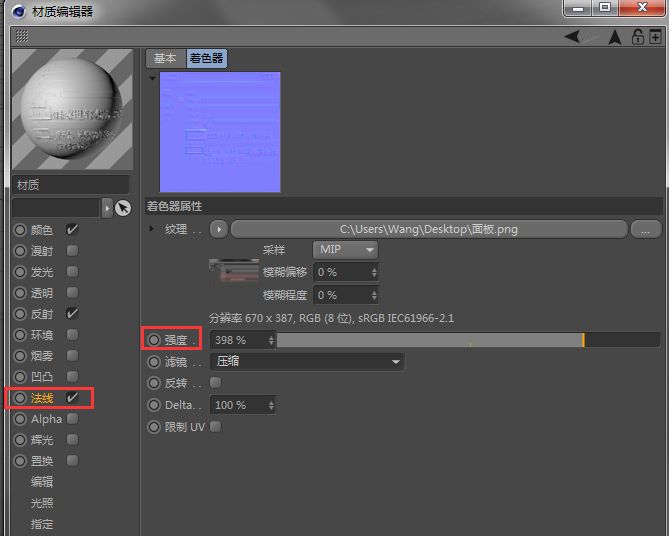Viewport: 669px width, 536px height.
Task: Switch to the 基本 tab
Action: click(x=166, y=58)
